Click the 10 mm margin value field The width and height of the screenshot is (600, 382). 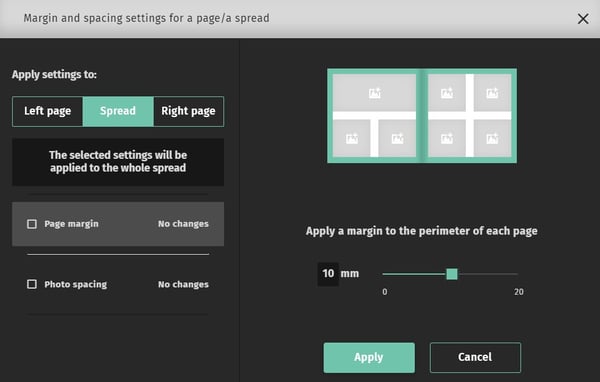328,274
